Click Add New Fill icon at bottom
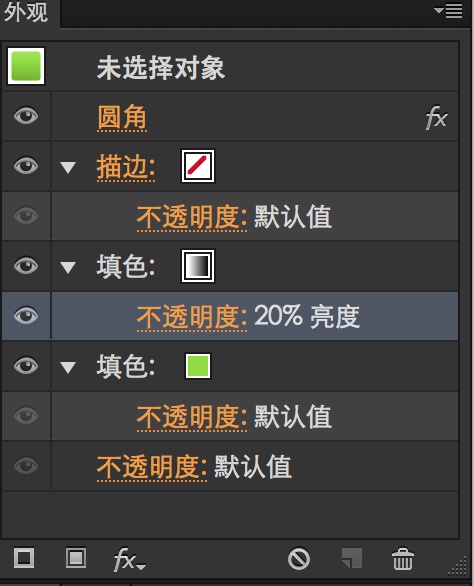 76,558
